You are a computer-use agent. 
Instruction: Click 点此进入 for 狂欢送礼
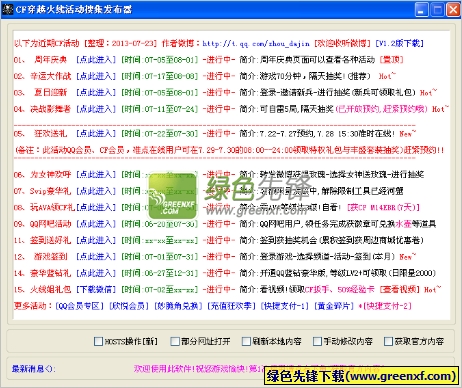pyautogui.click(x=96, y=134)
